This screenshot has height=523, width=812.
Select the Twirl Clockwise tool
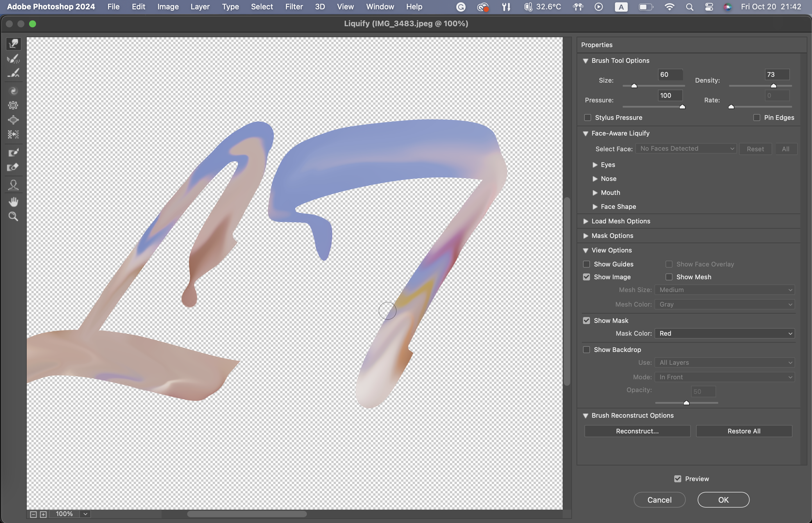coord(14,91)
